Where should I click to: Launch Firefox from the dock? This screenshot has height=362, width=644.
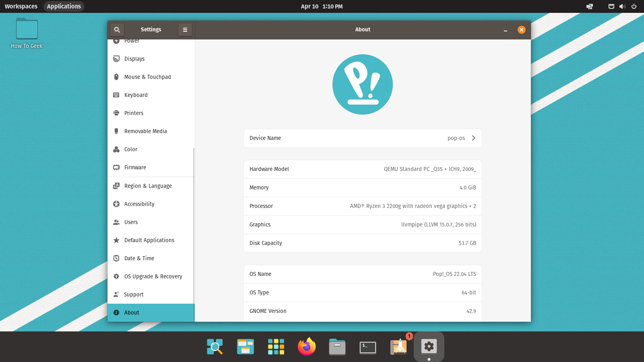(307, 346)
